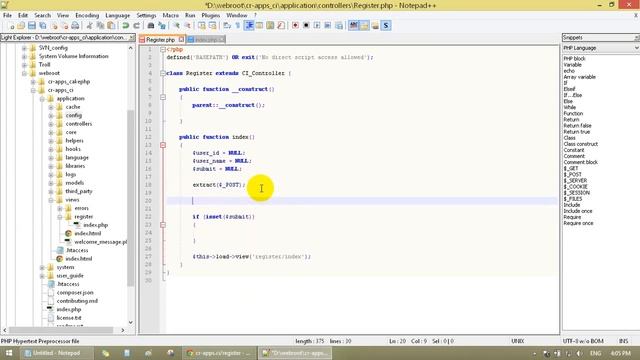Start macro recording with the red dot icon
The width and height of the screenshot is (640, 360).
coord(295,26)
